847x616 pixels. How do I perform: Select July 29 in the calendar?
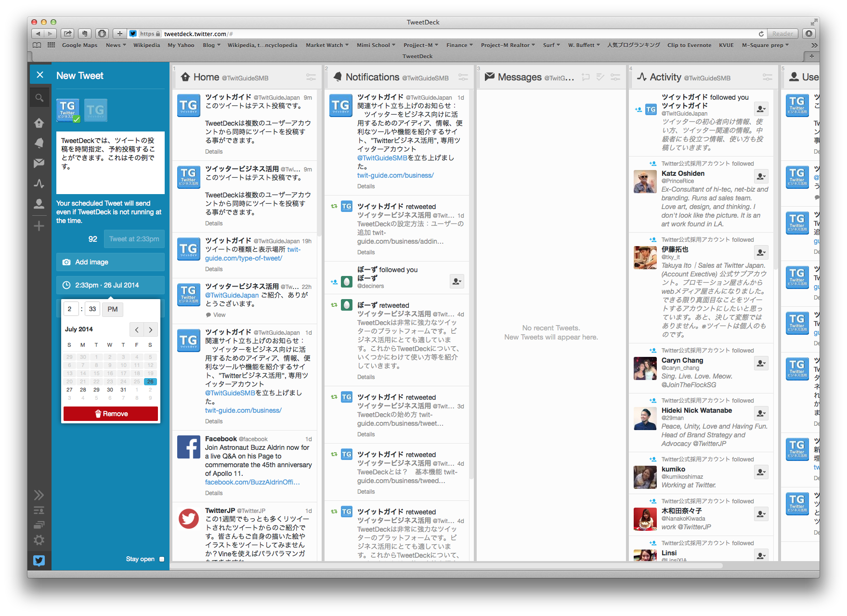(x=96, y=390)
